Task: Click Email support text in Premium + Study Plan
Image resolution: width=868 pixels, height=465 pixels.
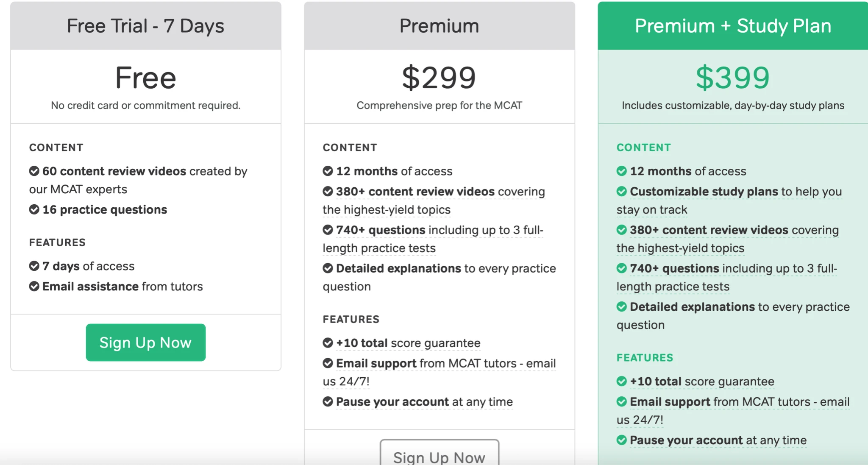Action: [670, 402]
